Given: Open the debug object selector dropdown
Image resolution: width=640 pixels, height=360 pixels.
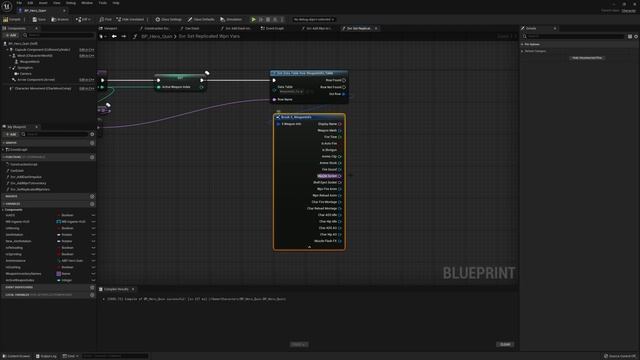Looking at the screenshot, I should 313,19.
